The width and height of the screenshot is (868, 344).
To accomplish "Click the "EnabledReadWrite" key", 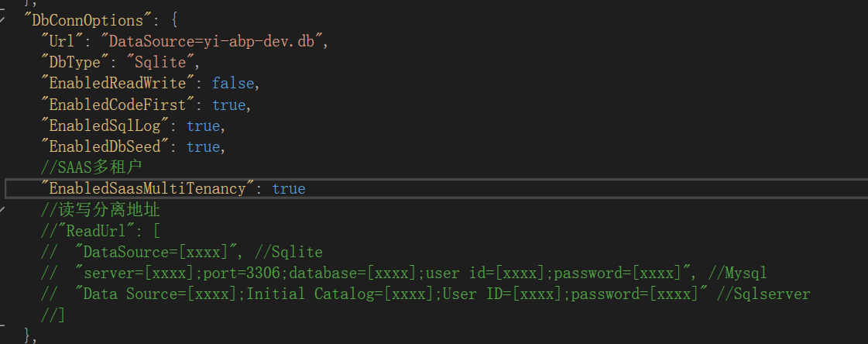I will pyautogui.click(x=117, y=83).
